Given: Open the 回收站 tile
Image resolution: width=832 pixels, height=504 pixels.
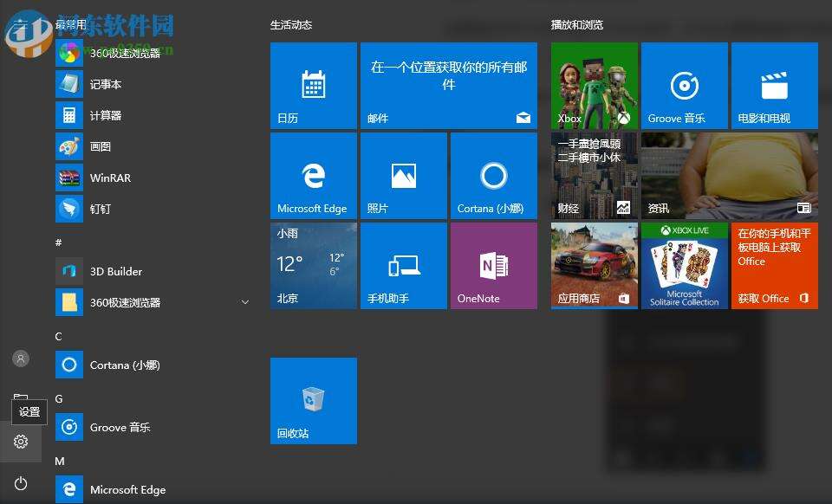Looking at the screenshot, I should coord(313,399).
